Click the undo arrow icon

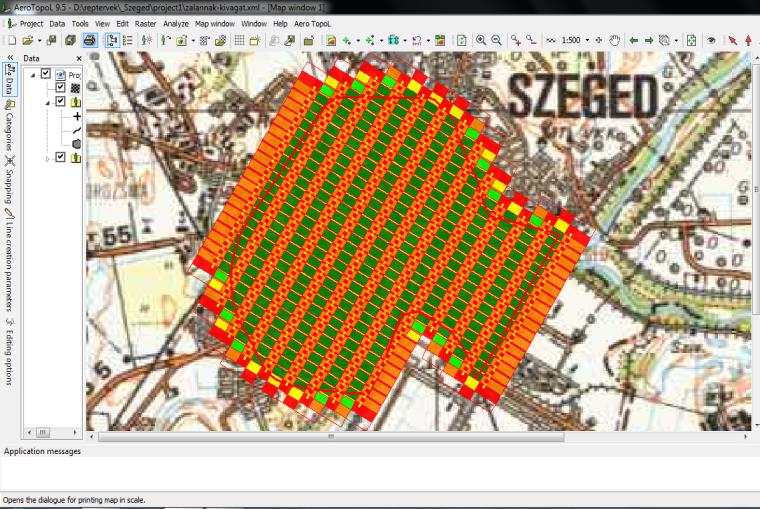pos(416,41)
